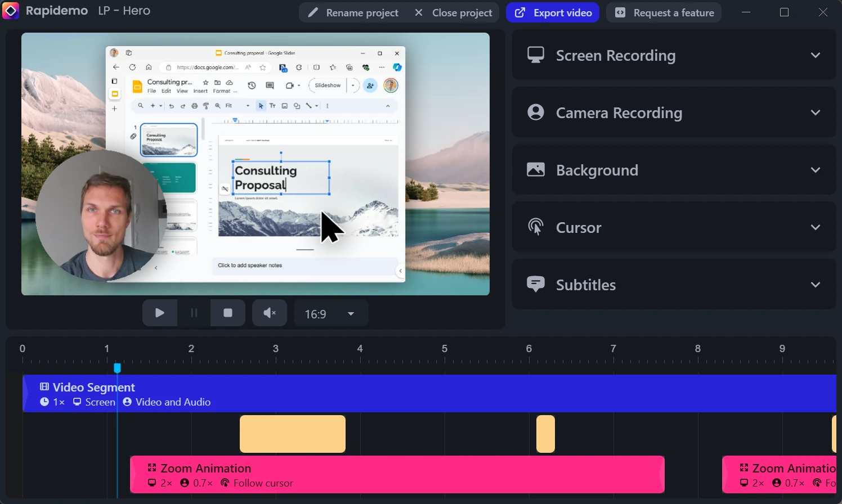Click the Rapidemo diamond logo

11,10
